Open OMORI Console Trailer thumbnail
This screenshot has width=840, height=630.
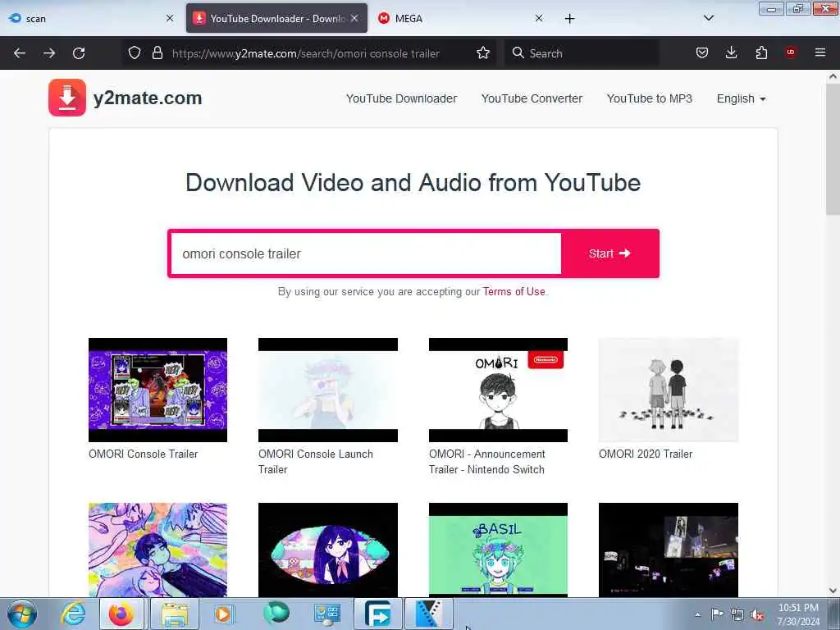pos(157,390)
